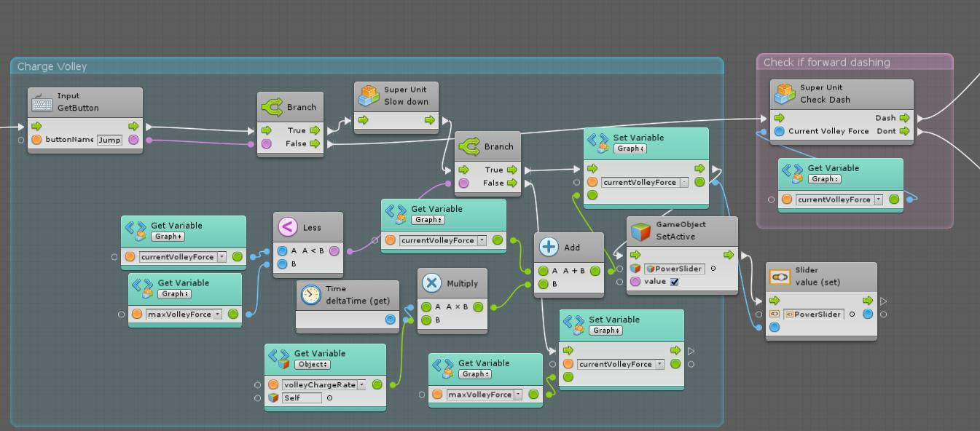Click the Dash output port on Check Dash

pyautogui.click(x=904, y=117)
